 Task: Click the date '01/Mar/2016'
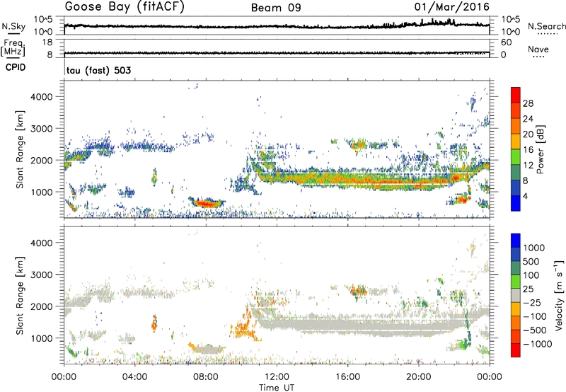451,7
